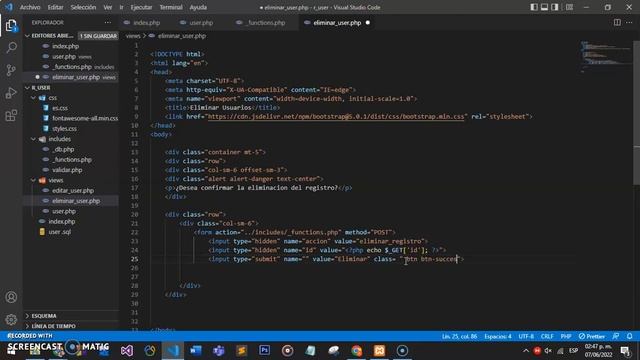The width and height of the screenshot is (640, 360).
Task: Open Source Control view
Action: (11, 70)
